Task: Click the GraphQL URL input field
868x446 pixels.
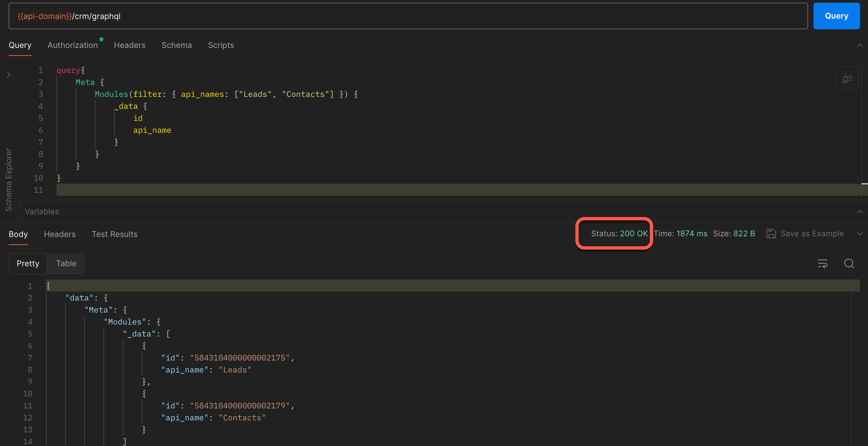Action: coord(408,16)
